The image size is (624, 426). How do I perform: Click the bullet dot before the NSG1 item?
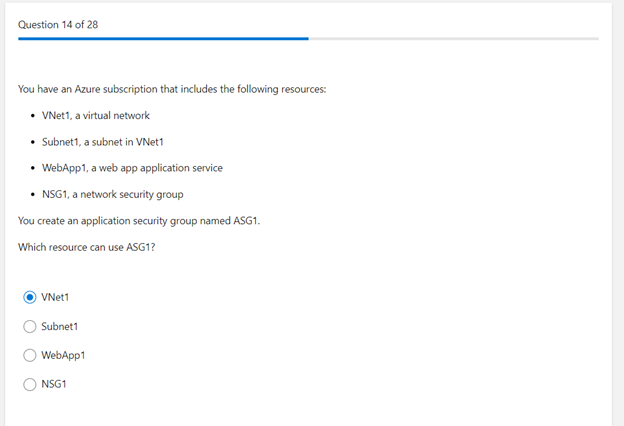point(33,195)
